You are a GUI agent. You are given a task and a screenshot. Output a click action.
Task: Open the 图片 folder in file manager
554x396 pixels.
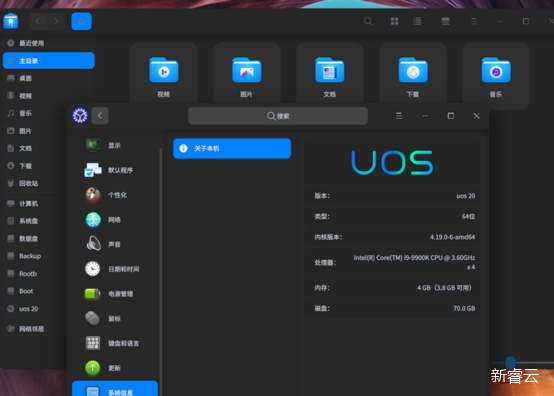coord(247,75)
